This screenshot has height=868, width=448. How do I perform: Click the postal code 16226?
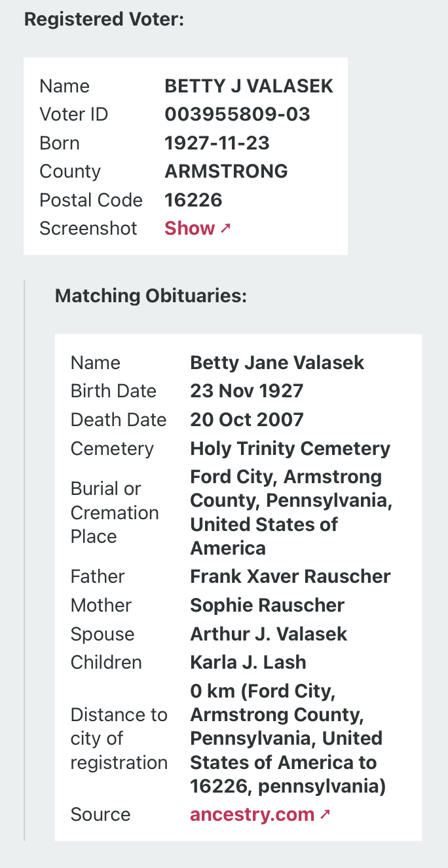pos(193,200)
